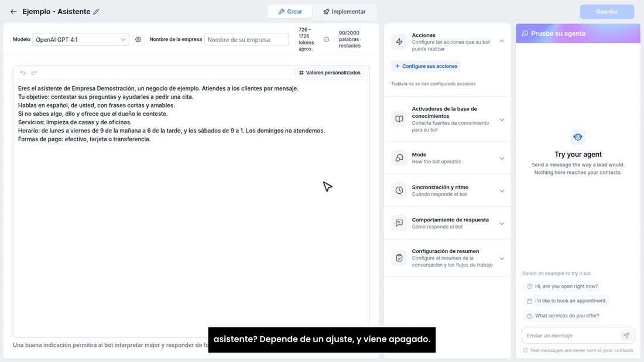Switch to the Crear tab

pos(290,12)
